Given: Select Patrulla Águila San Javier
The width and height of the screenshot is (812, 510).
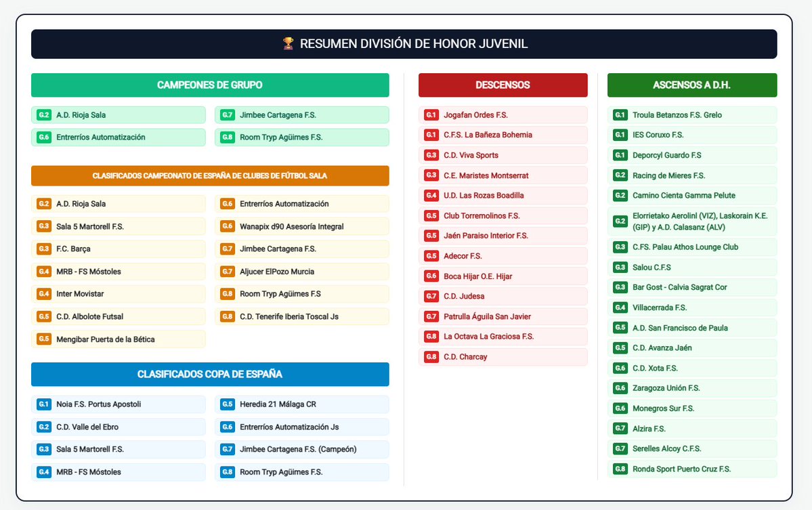Looking at the screenshot, I should click(x=503, y=316).
